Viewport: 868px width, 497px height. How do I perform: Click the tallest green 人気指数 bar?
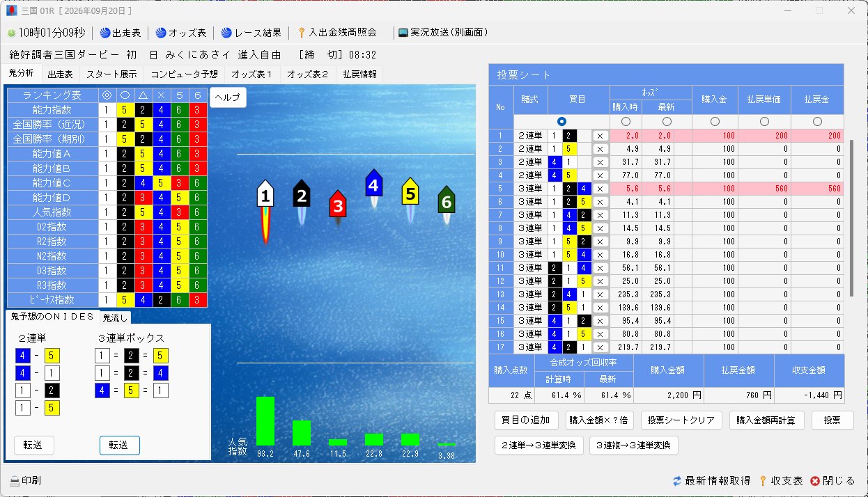point(265,421)
